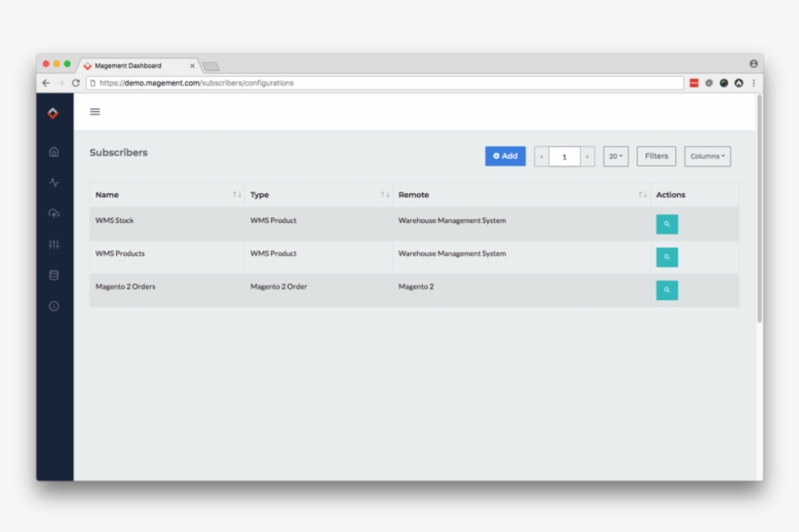
Task: Click the browser forward arrow
Action: coord(60,83)
